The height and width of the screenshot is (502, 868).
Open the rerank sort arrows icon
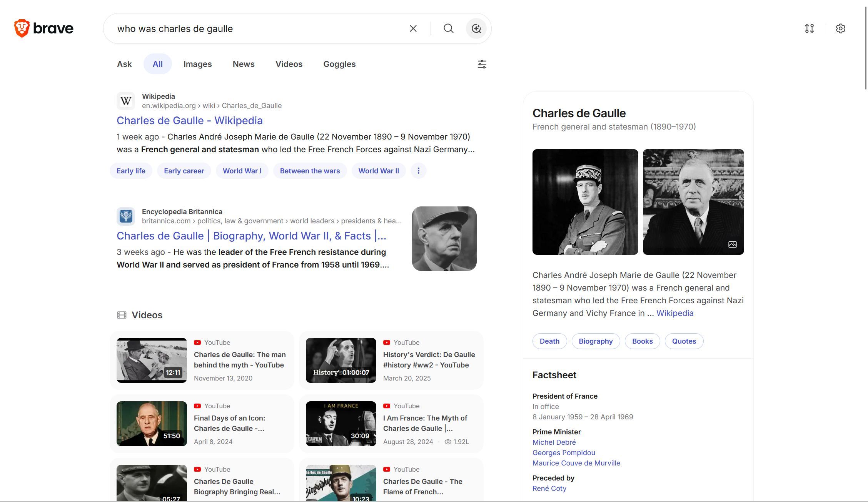click(810, 28)
